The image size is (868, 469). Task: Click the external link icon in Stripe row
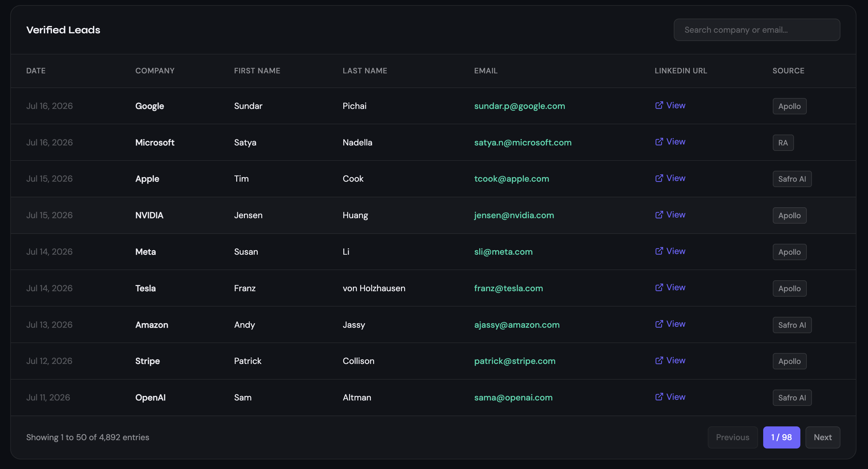coord(659,361)
